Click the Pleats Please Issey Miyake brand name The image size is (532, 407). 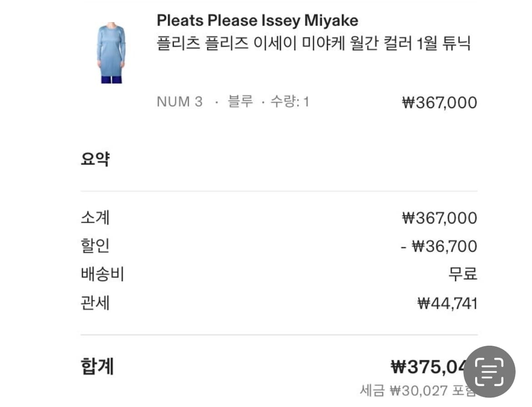(x=257, y=20)
